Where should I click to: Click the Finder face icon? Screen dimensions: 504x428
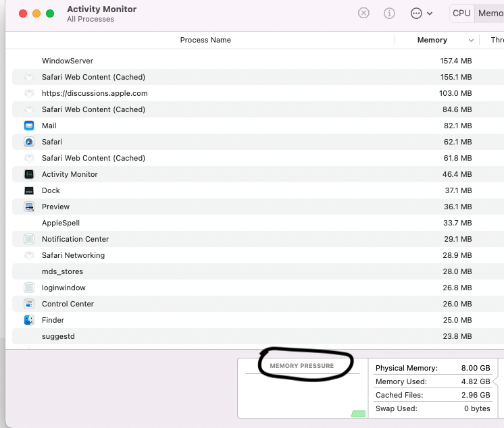click(x=29, y=320)
